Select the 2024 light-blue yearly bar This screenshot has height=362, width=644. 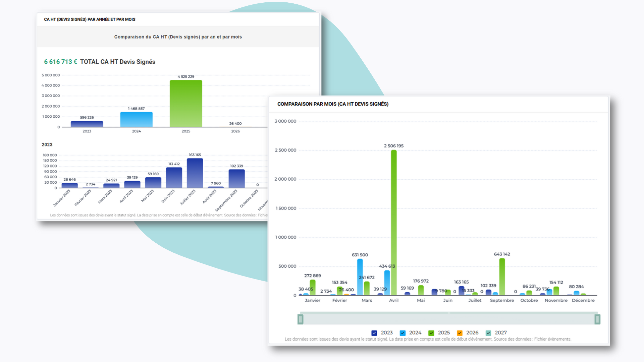[x=136, y=120]
